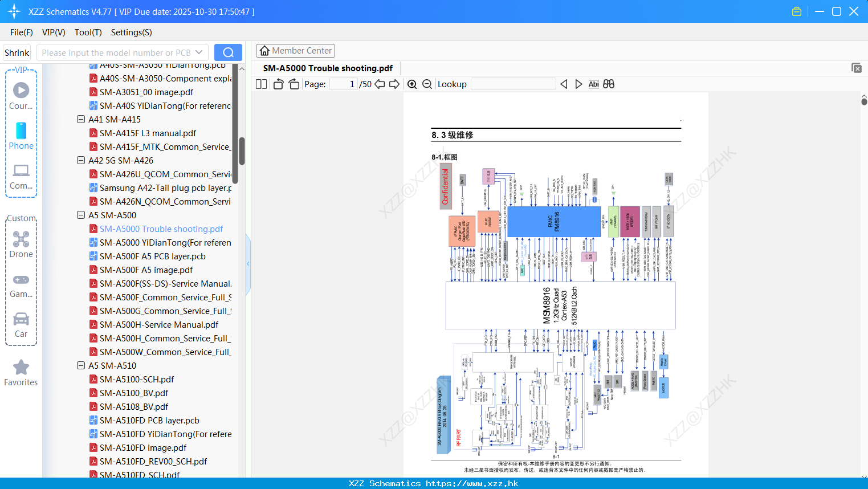Open SM-A5000 YiDianTong file
868x489 pixels.
coord(160,243)
